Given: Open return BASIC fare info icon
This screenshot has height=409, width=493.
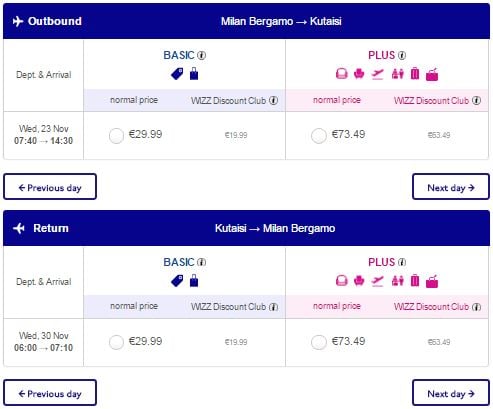Looking at the screenshot, I should tap(201, 262).
